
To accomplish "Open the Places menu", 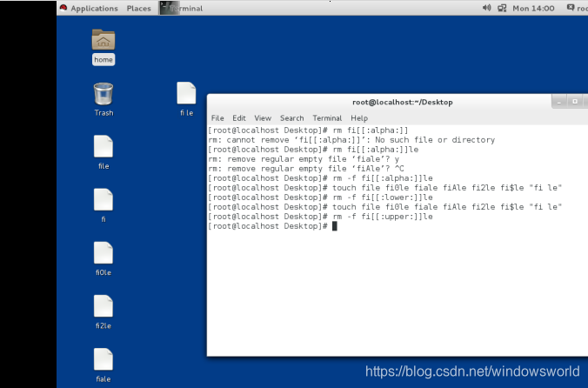I will (x=139, y=8).
